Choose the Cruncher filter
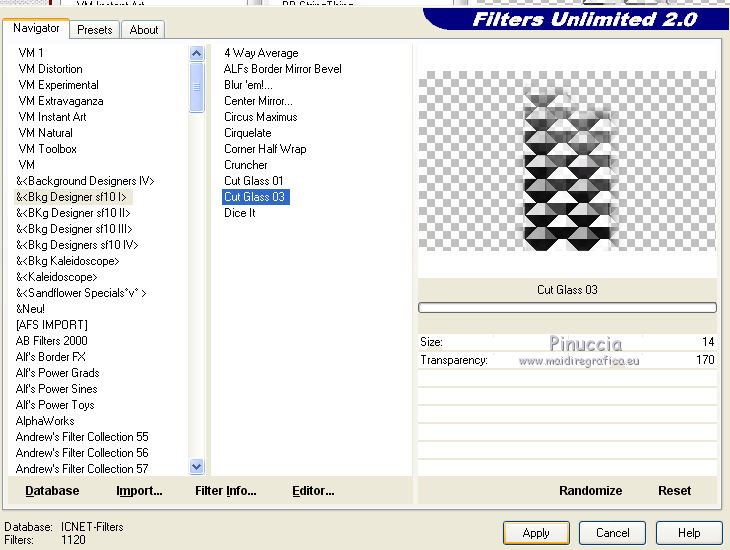The width and height of the screenshot is (730, 550). (245, 165)
